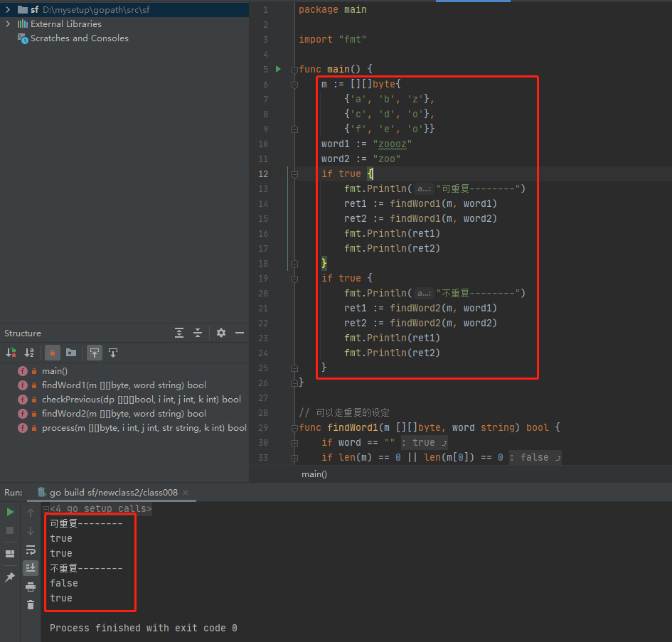Click line number 12 in gutter
This screenshot has height=642, width=672.
click(263, 174)
